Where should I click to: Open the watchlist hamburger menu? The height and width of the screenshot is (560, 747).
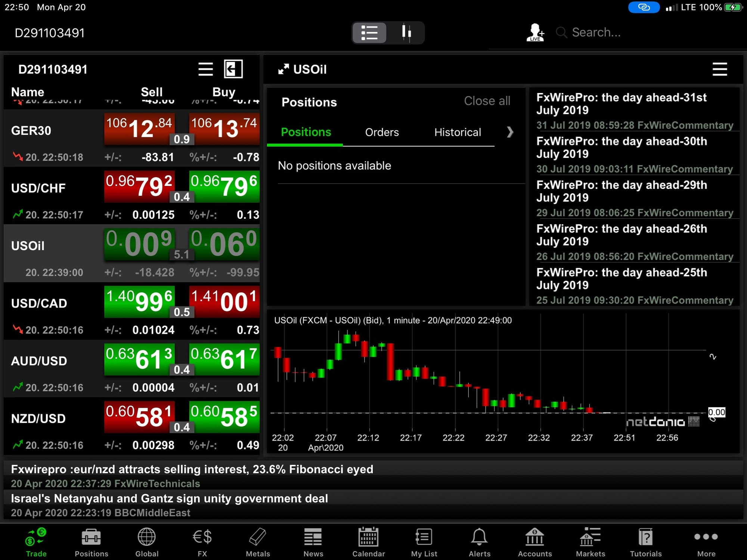pos(205,69)
